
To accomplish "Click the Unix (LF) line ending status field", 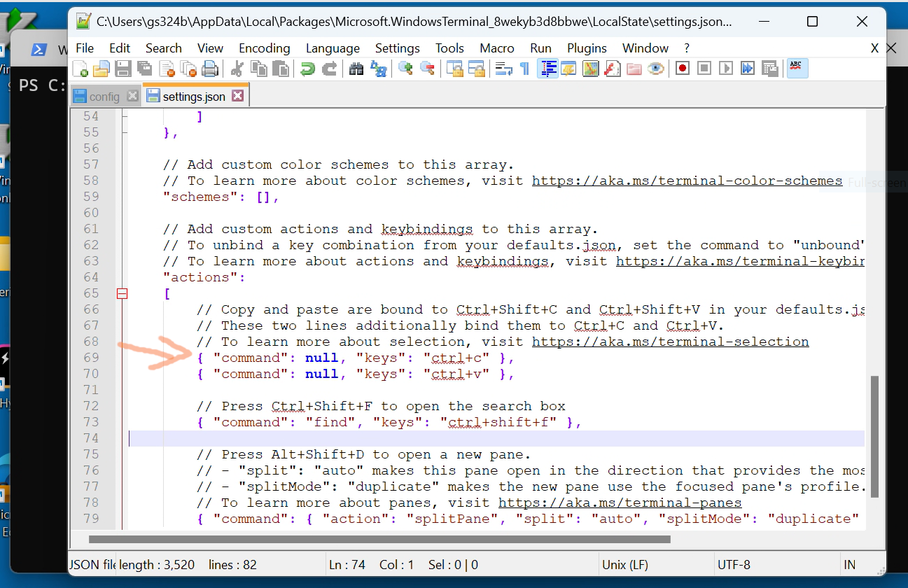I will [624, 564].
